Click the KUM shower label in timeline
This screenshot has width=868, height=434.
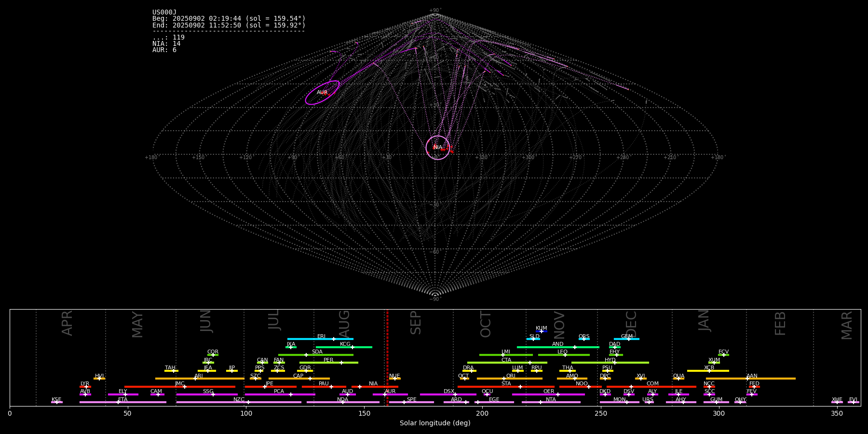542,328
